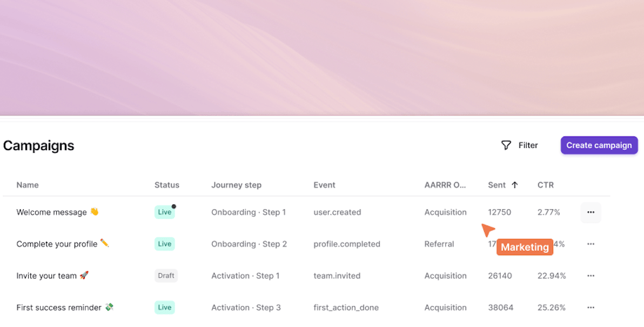Screen dimensions: 644x327
Task: Open the Welcome message row options menu
Action: click(591, 212)
